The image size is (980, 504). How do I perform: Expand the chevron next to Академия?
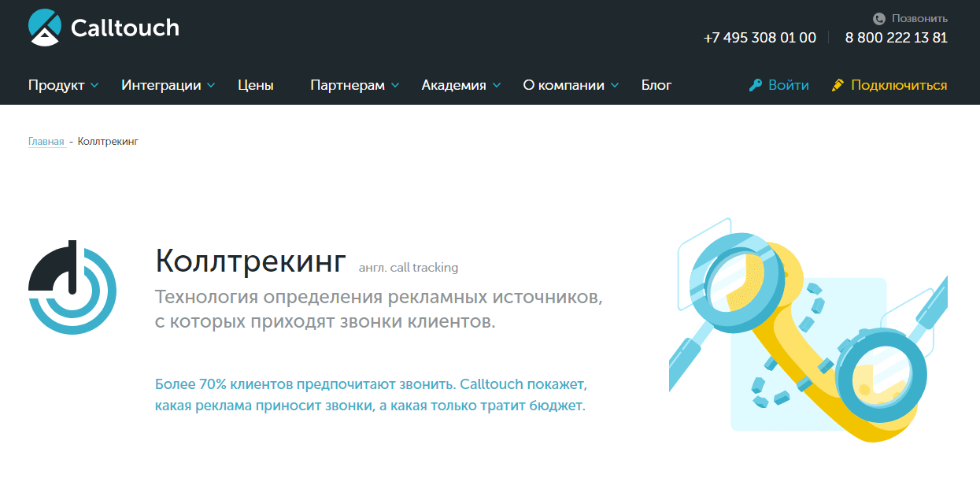click(496, 85)
